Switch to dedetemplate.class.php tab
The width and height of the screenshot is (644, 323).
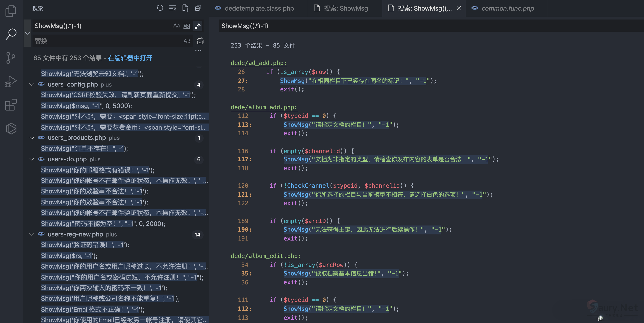pyautogui.click(x=258, y=8)
